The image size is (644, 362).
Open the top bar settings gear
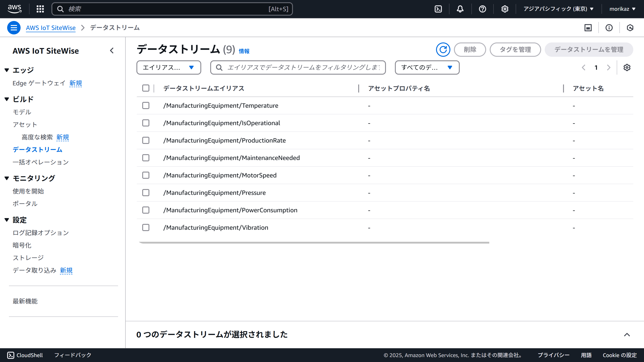pos(504,9)
